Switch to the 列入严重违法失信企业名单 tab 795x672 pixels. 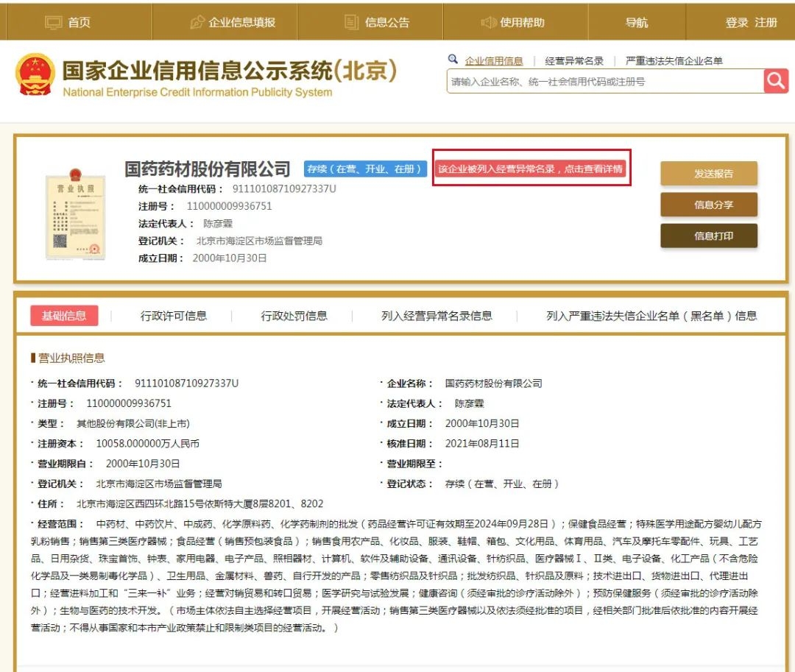tap(651, 316)
